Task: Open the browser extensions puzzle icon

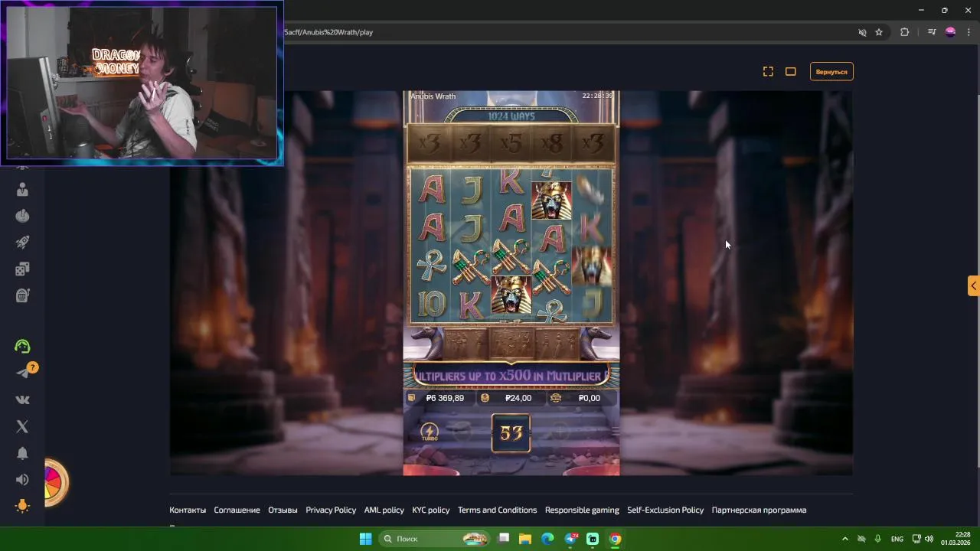Action: (x=905, y=32)
